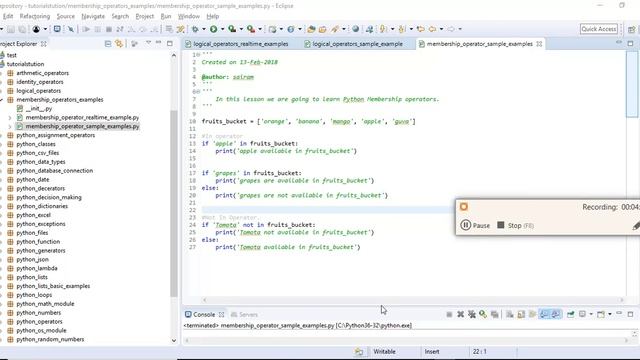Click the Link with Editor icon
This screenshot has height=360, width=640.
(x=119, y=43)
